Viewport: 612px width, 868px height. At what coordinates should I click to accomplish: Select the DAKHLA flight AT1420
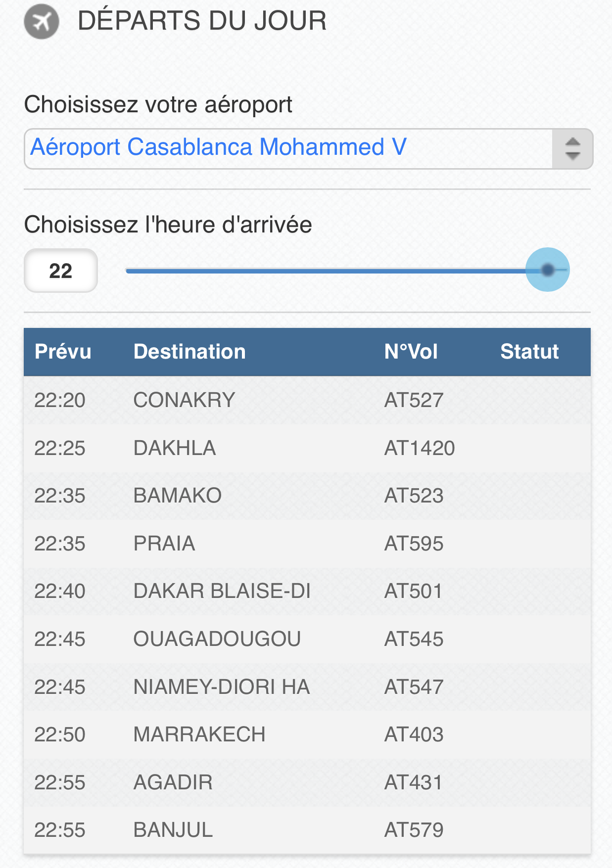[x=419, y=448]
